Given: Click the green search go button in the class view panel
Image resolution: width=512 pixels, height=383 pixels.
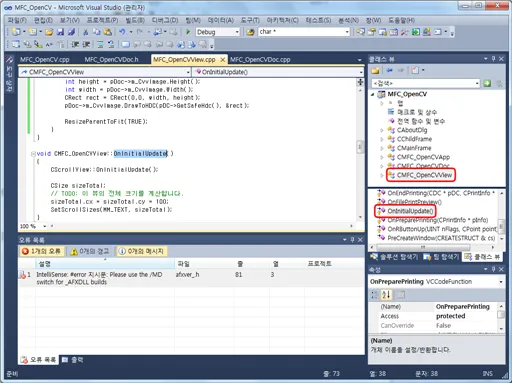Looking at the screenshot, I should [487, 83].
